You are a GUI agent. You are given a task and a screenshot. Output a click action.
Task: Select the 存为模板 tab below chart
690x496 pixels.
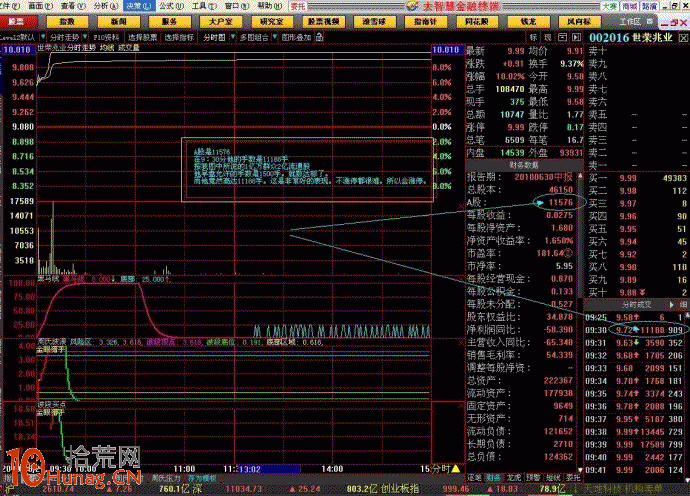click(x=202, y=478)
